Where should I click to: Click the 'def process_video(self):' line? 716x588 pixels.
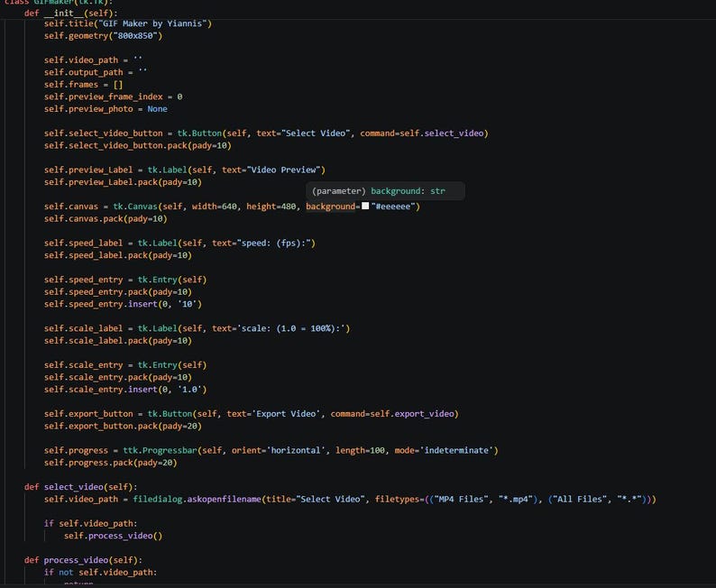(84, 560)
